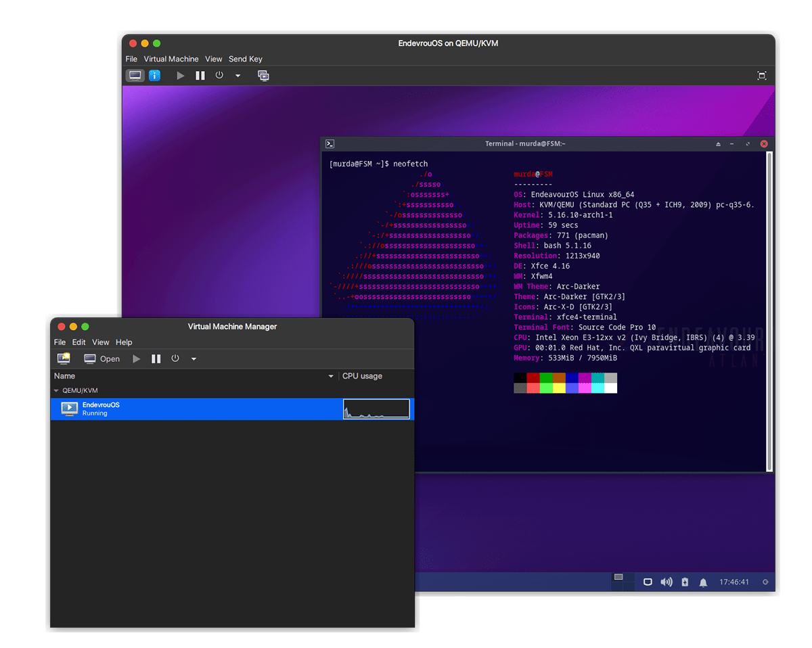Click the fullscreen icon in the viewer toolbar

pyautogui.click(x=762, y=75)
